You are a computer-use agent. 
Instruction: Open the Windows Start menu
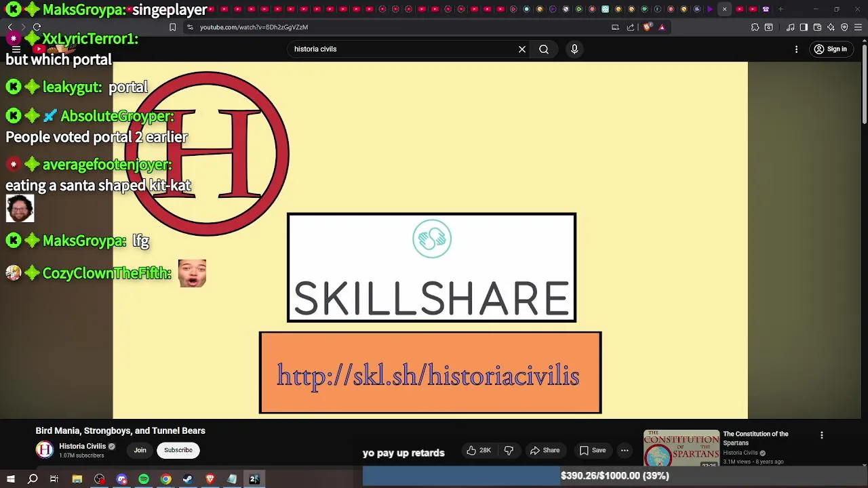(11, 479)
